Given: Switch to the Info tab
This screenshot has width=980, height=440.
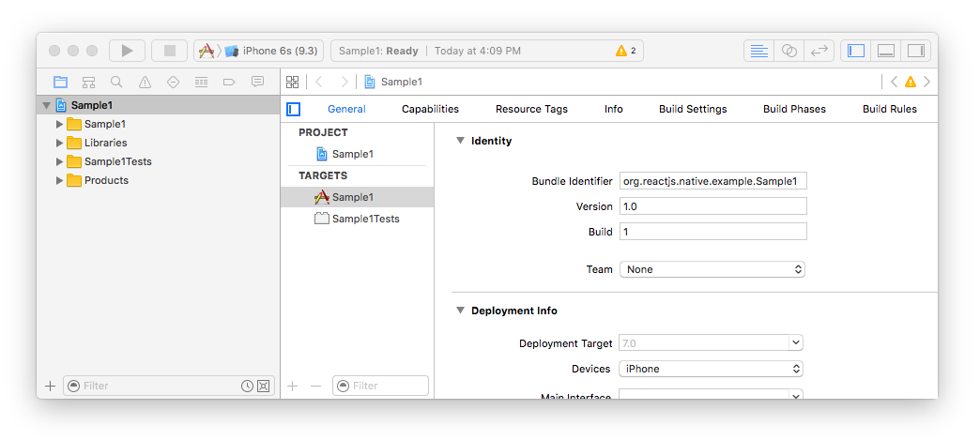Looking at the screenshot, I should tap(614, 109).
